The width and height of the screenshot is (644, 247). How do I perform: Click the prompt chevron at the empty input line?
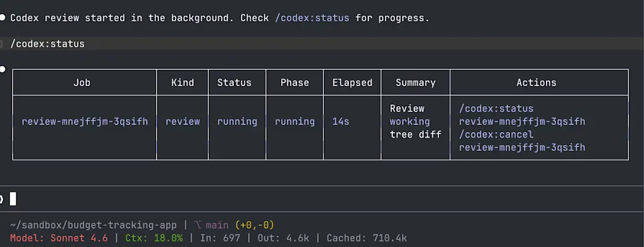point(2,199)
